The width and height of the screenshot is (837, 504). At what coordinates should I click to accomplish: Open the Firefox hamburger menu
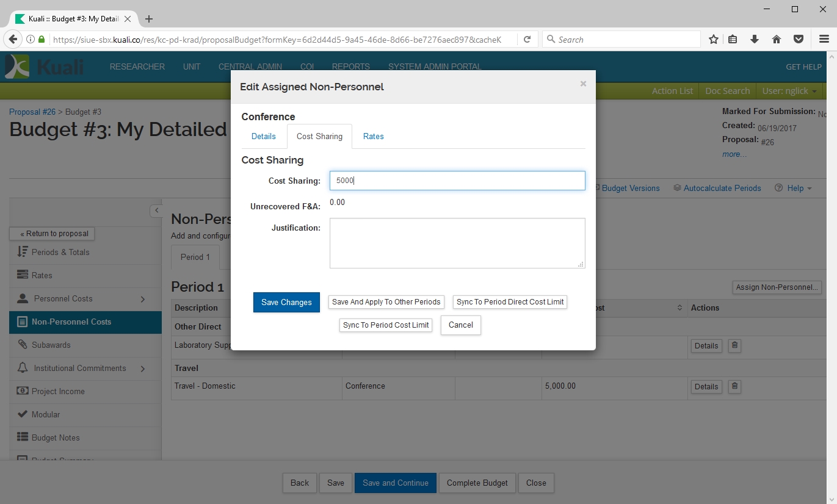coord(824,40)
